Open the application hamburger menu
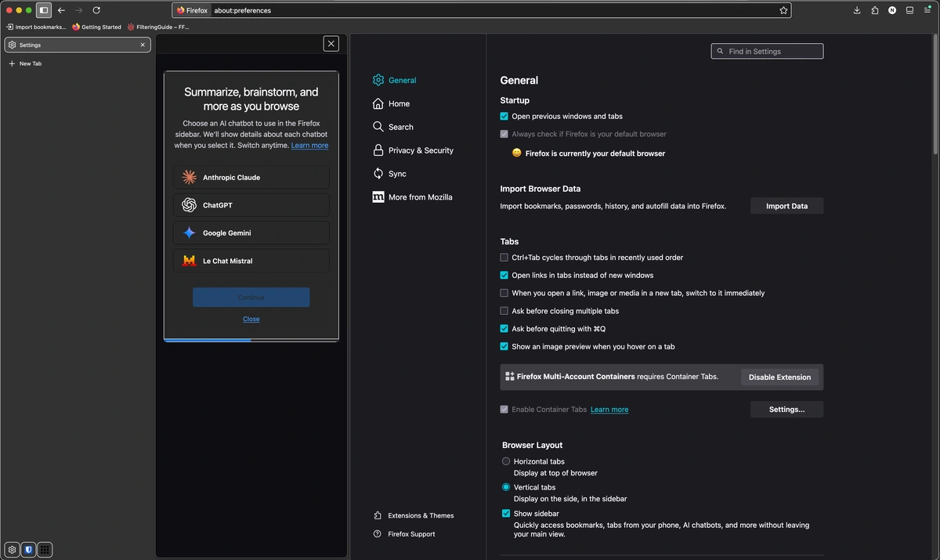 (927, 10)
